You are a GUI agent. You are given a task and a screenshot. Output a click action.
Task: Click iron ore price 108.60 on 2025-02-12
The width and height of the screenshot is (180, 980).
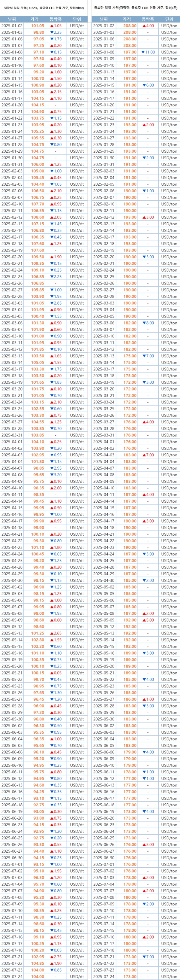tap(37, 217)
